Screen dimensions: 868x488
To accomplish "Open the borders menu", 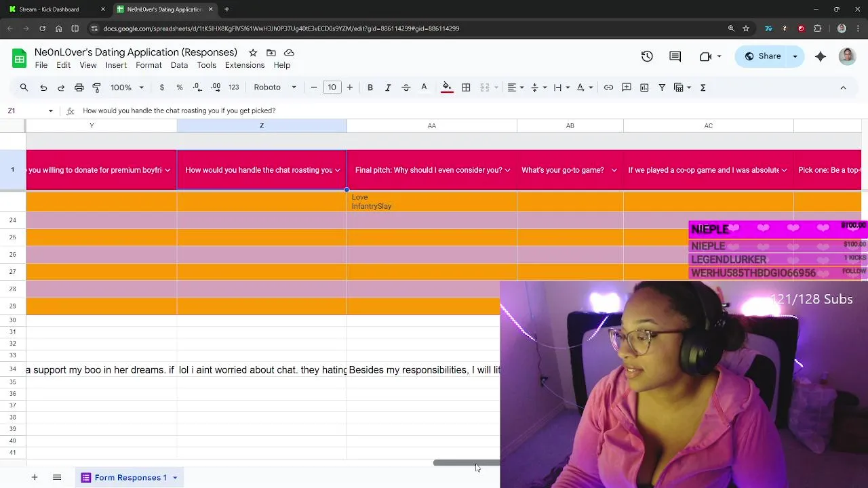I will pos(466,87).
